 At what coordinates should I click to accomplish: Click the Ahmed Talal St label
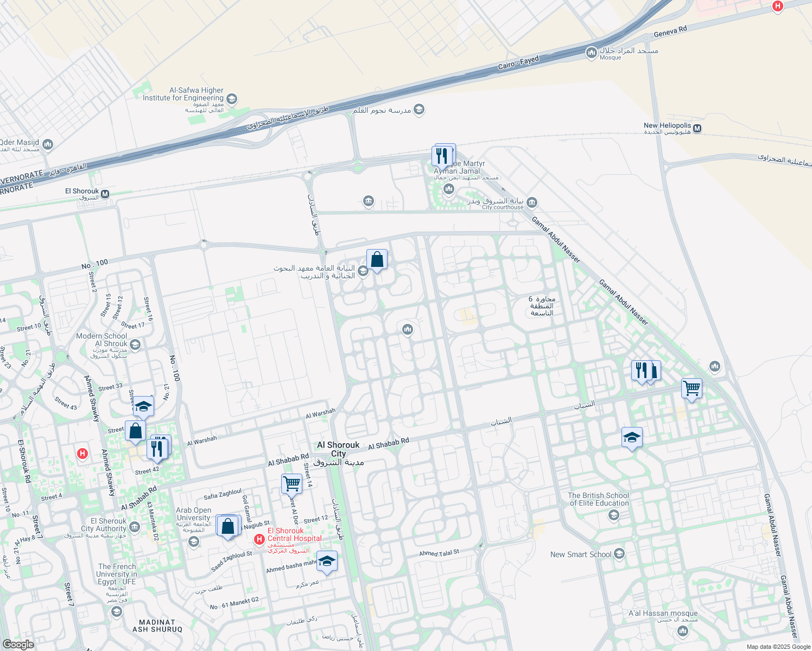coord(439,553)
